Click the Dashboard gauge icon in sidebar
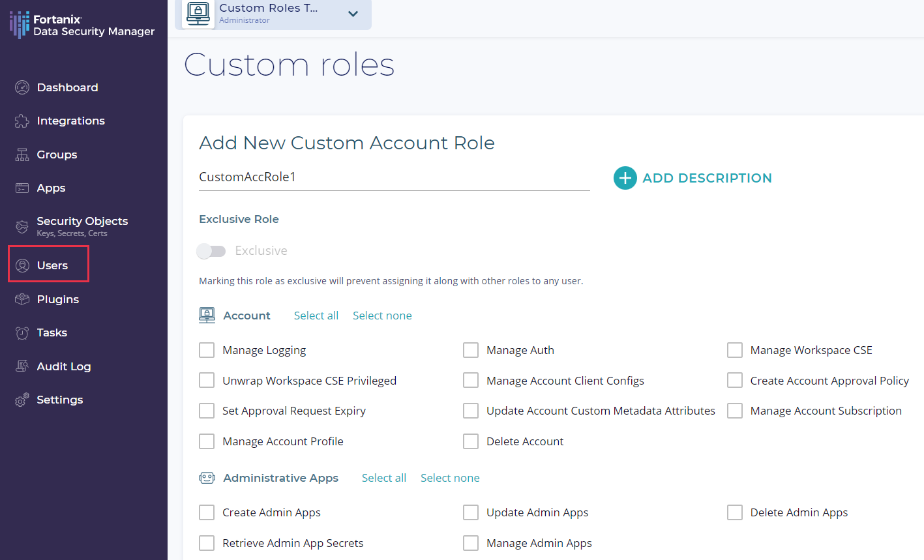 (x=22, y=87)
